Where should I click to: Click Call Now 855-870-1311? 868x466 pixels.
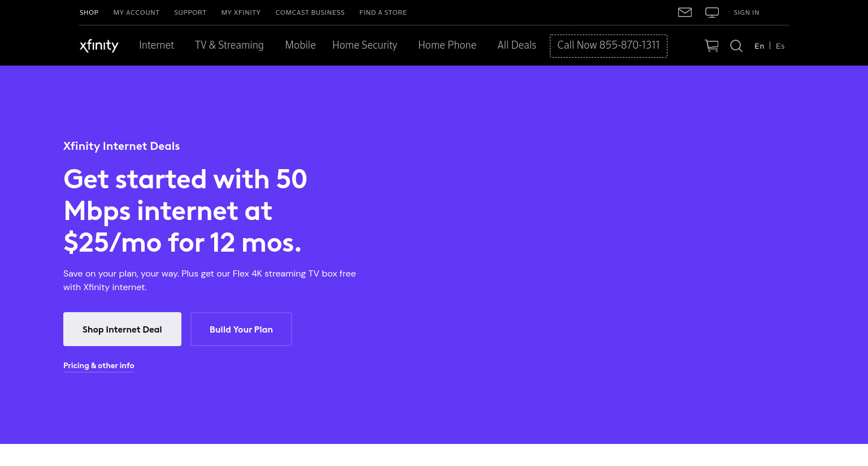609,46
